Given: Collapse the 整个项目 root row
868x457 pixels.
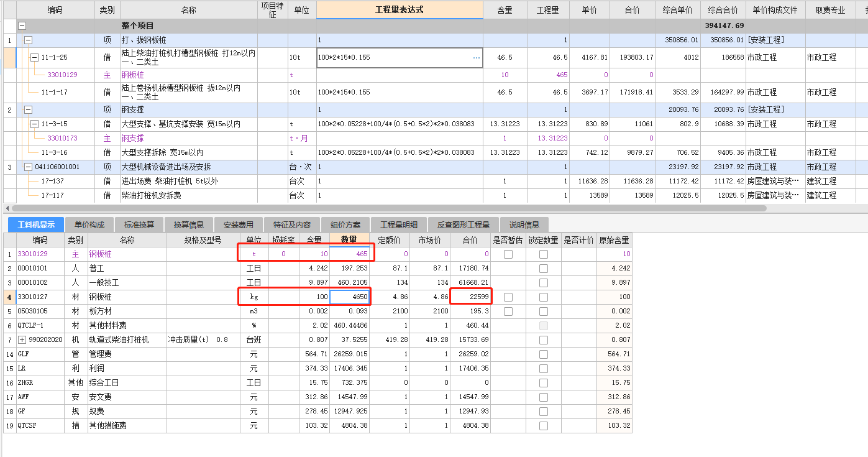Looking at the screenshot, I should tap(22, 26).
